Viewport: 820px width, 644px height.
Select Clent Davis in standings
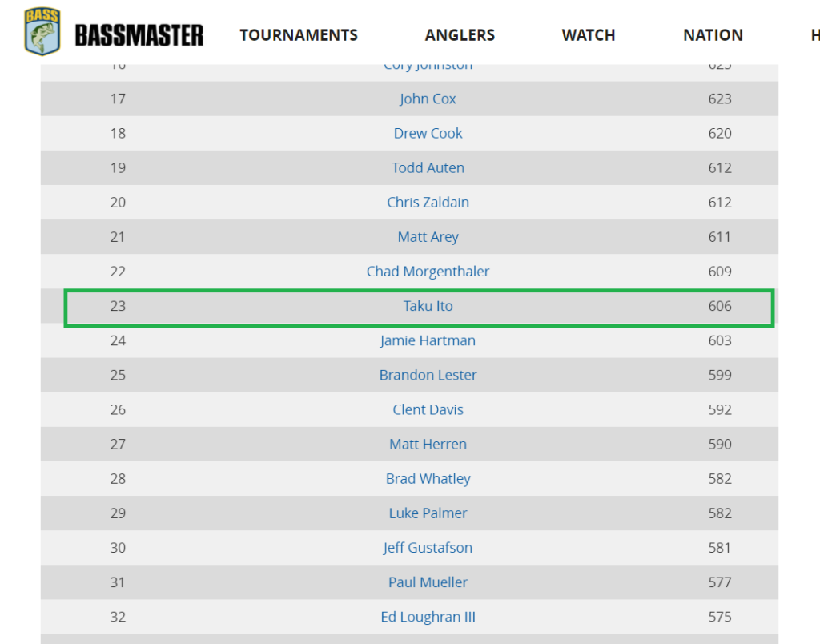(428, 409)
